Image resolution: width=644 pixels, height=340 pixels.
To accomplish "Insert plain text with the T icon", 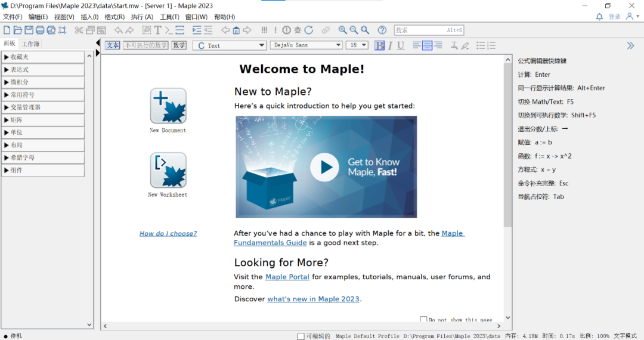I will click(157, 30).
